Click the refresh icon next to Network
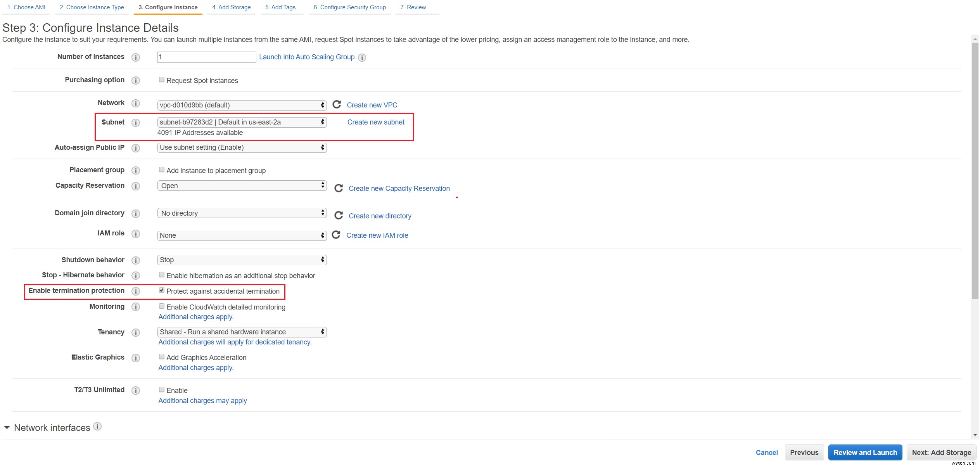 336,104
